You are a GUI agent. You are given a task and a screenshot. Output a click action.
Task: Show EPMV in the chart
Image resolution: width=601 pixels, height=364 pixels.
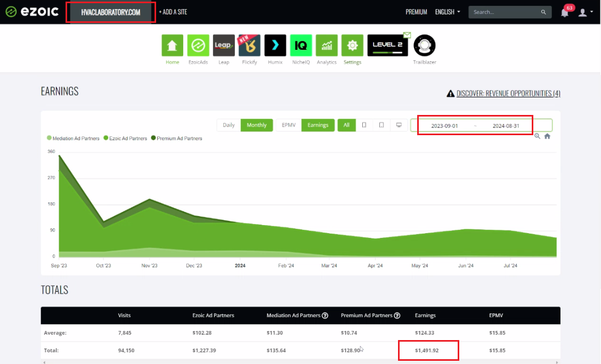tap(289, 125)
